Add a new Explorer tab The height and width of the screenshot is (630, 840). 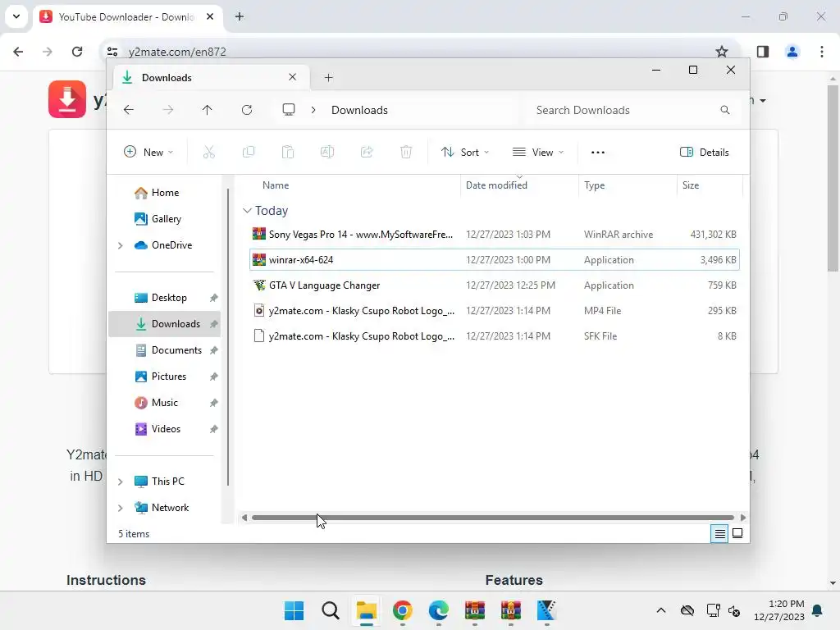pos(329,78)
